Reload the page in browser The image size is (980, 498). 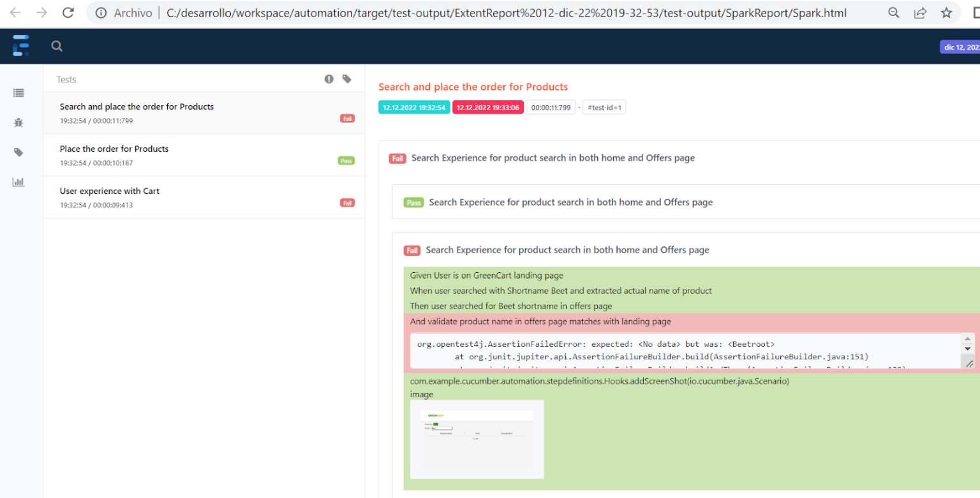pyautogui.click(x=68, y=13)
